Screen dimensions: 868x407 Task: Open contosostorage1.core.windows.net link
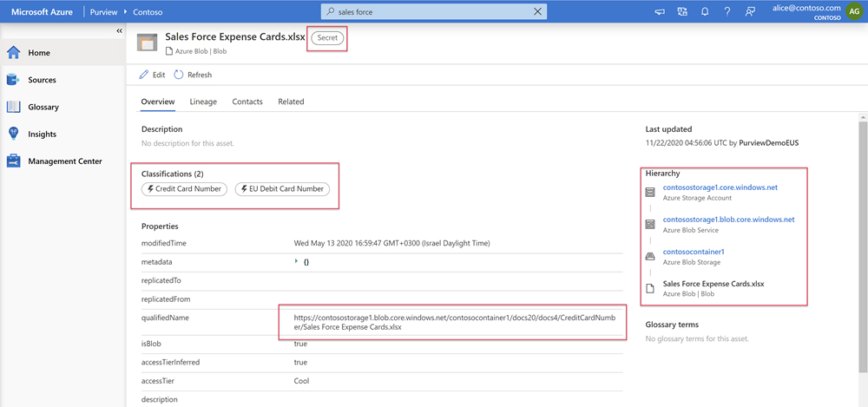[720, 187]
